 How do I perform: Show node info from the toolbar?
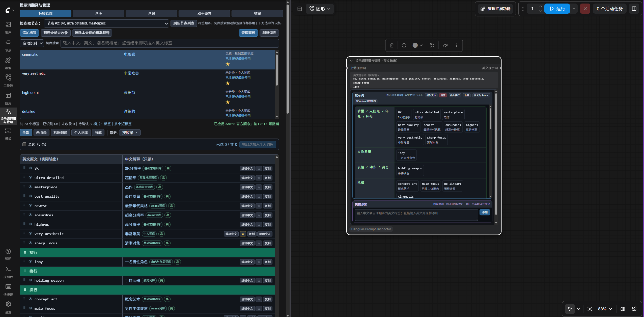click(x=404, y=45)
